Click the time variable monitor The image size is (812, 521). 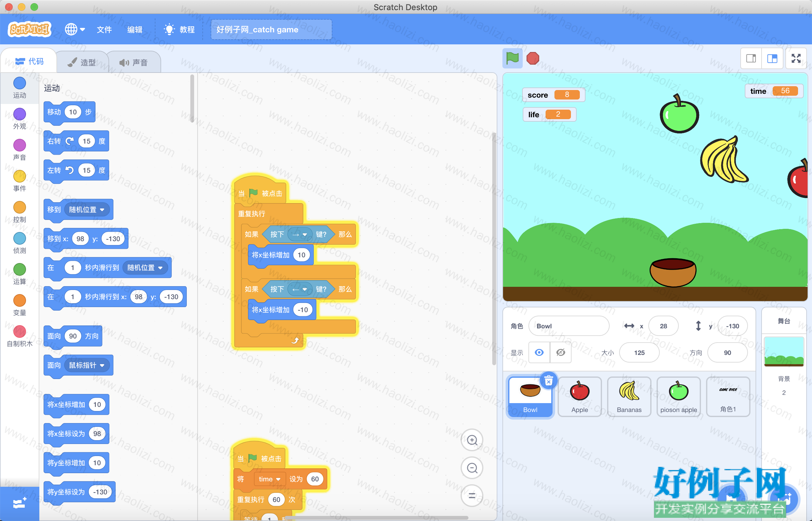[774, 91]
